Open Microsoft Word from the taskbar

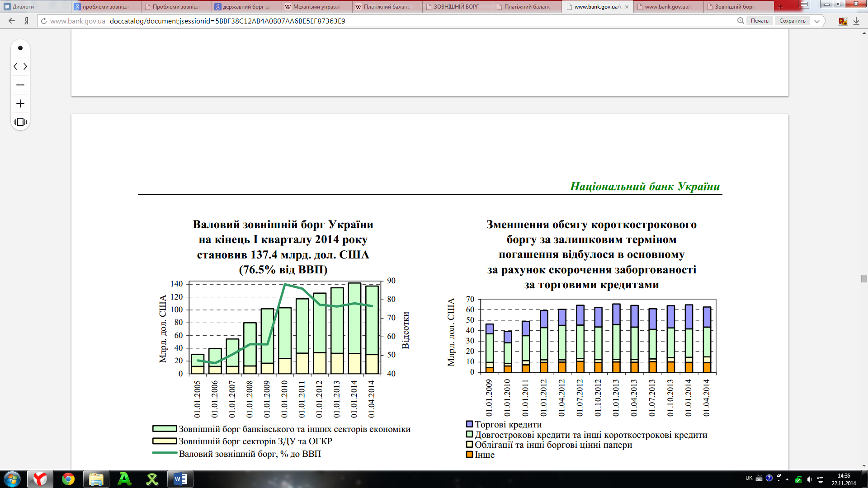[180, 479]
